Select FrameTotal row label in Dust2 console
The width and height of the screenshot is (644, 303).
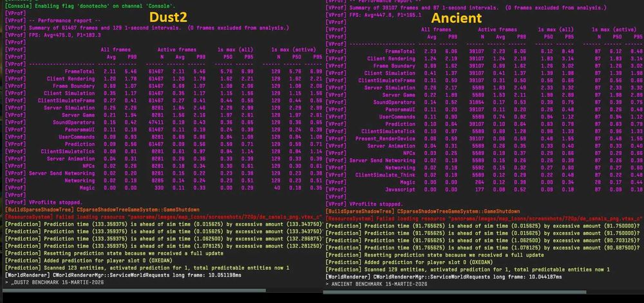tap(79, 72)
